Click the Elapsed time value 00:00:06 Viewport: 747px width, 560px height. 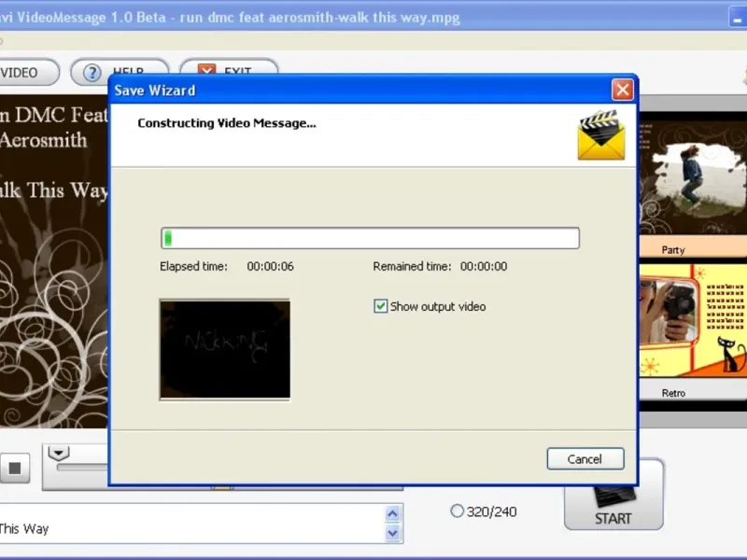pyautogui.click(x=270, y=266)
